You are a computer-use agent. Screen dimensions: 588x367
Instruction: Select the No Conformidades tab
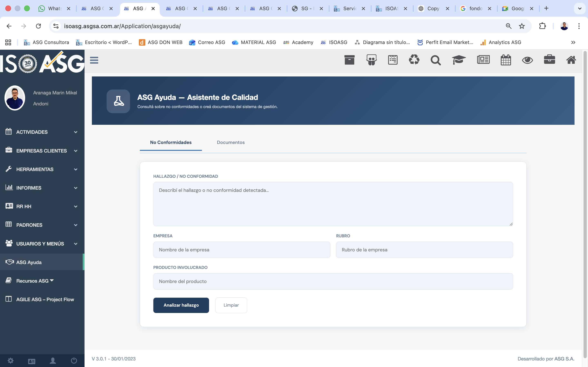pyautogui.click(x=170, y=143)
